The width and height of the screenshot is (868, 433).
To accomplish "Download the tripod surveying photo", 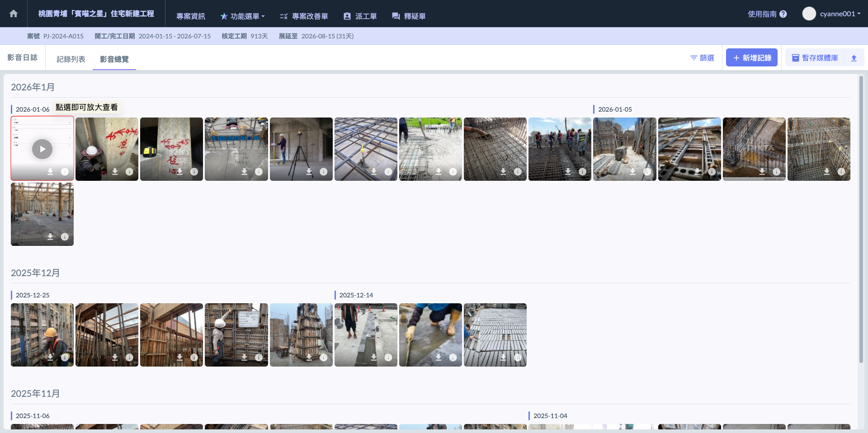I will coord(309,172).
